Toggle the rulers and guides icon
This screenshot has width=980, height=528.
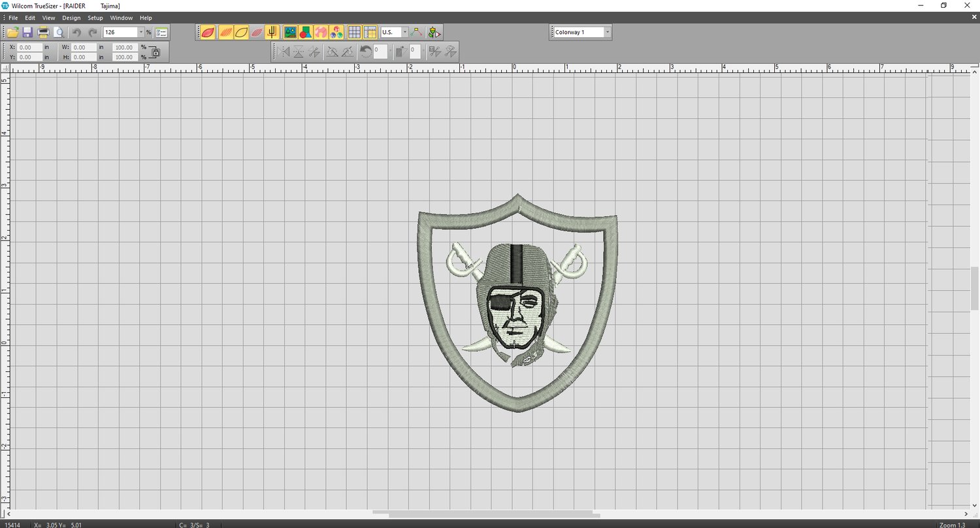click(x=370, y=32)
